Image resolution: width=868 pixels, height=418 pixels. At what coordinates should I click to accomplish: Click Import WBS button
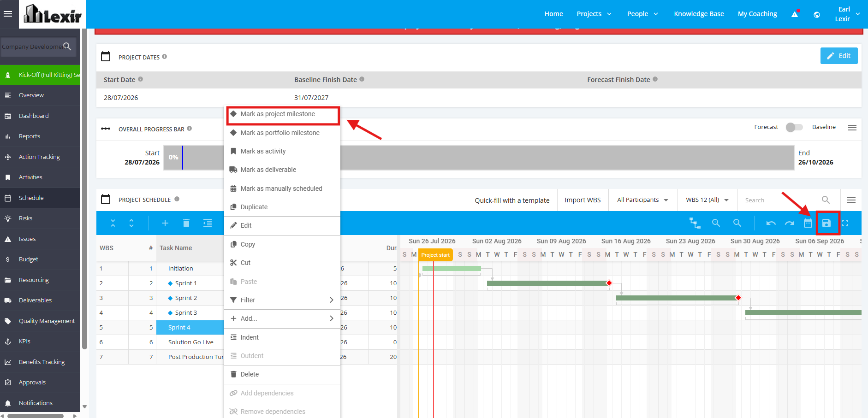[583, 200]
